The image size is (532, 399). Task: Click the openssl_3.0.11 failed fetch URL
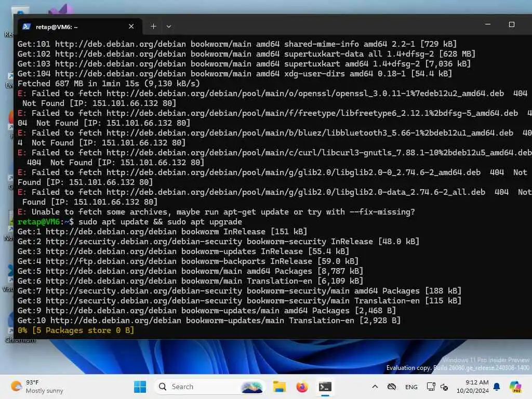[x=305, y=94]
